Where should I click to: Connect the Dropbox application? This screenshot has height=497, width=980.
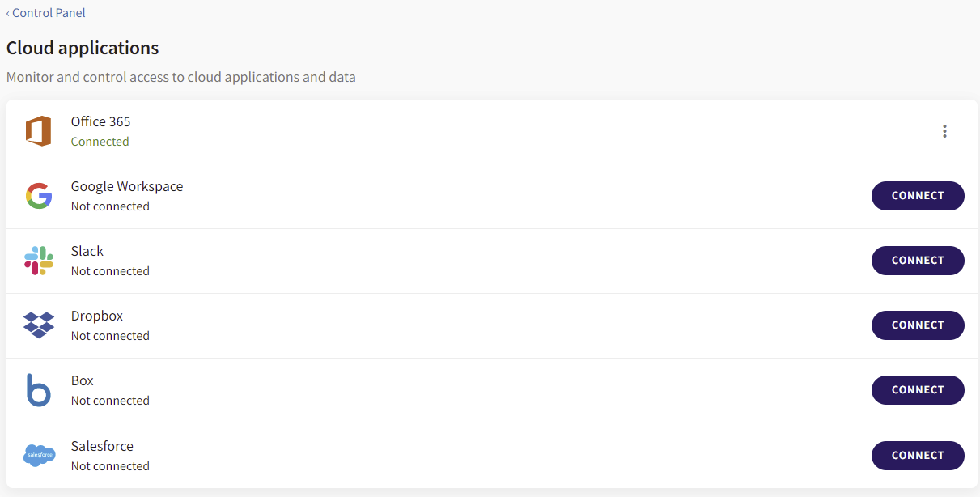pyautogui.click(x=918, y=325)
